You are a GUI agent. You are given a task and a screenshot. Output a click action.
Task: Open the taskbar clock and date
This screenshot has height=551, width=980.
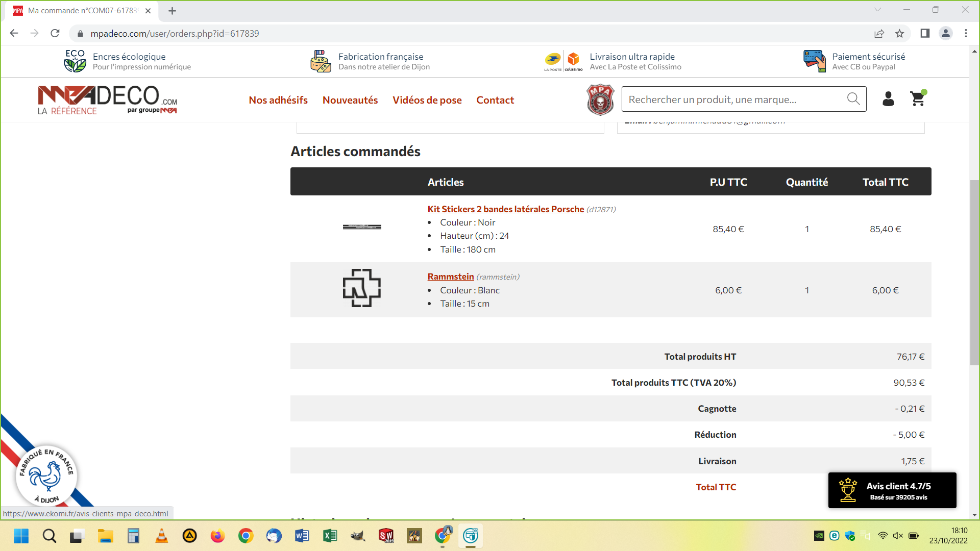click(x=948, y=536)
